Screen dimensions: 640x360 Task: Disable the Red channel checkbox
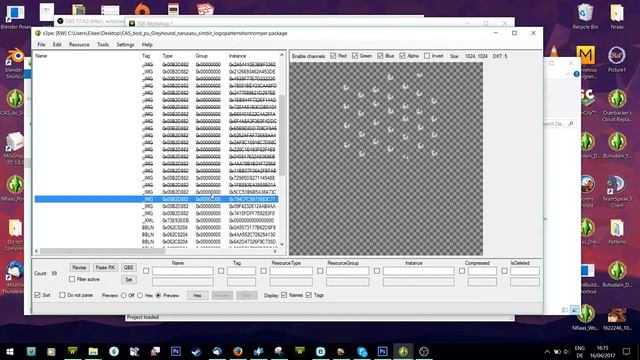pyautogui.click(x=333, y=56)
